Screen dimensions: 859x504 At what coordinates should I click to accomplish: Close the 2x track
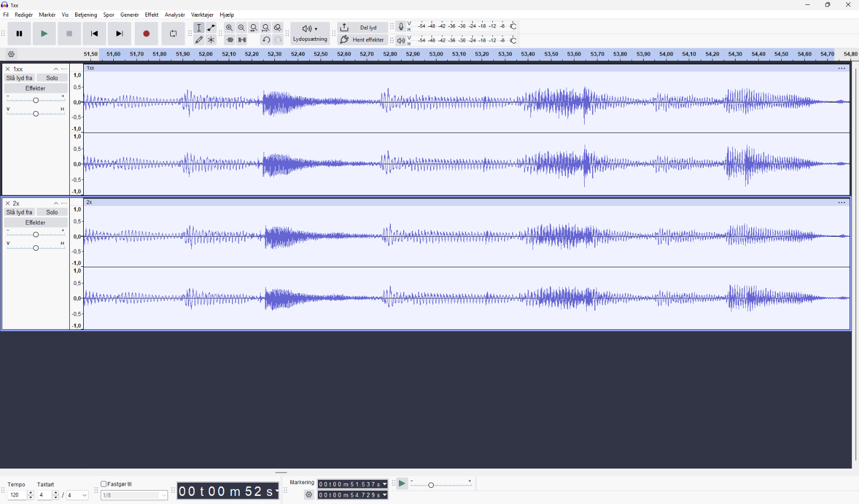[x=8, y=203]
